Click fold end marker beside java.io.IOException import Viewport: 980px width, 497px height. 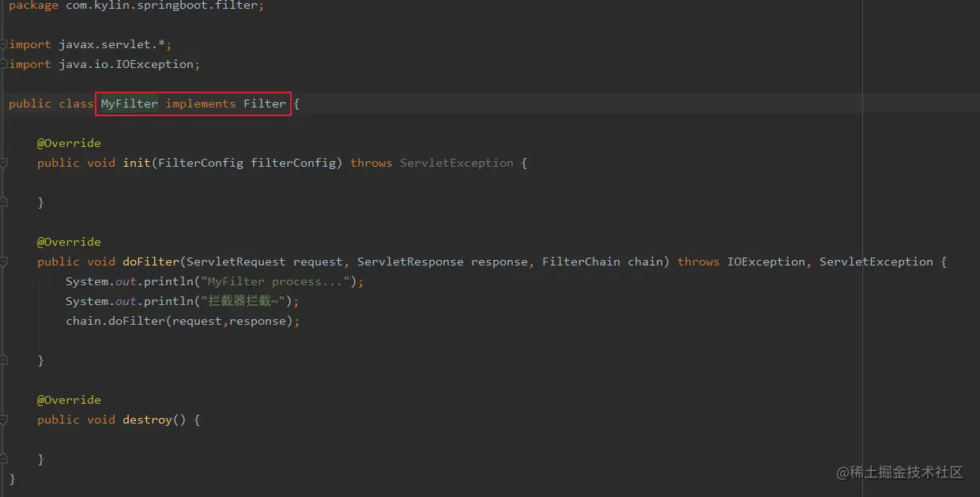(4, 64)
